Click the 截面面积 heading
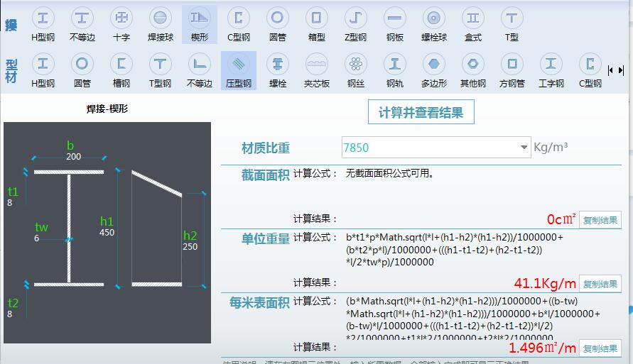 pos(266,175)
